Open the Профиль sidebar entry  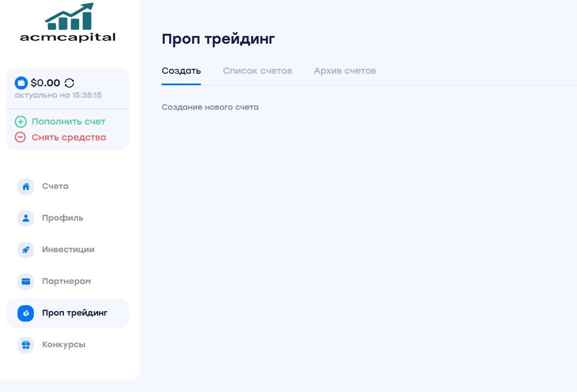tap(62, 218)
